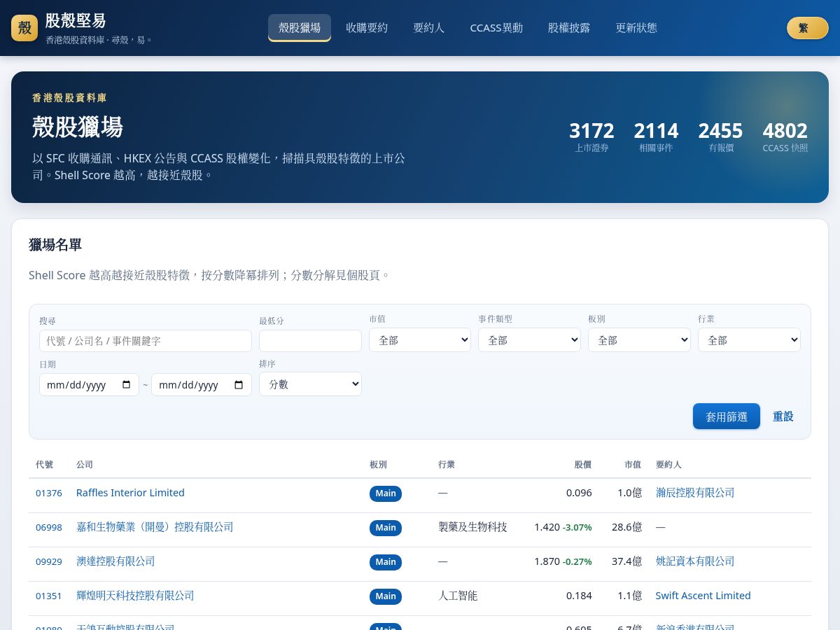
Task: Open the 事件類型 dropdown
Action: (x=529, y=340)
